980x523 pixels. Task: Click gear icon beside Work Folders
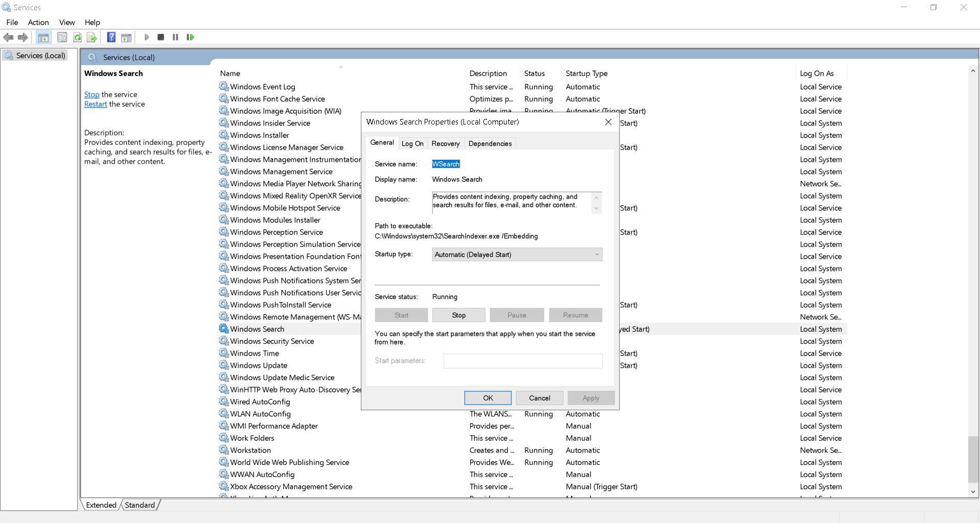point(224,437)
